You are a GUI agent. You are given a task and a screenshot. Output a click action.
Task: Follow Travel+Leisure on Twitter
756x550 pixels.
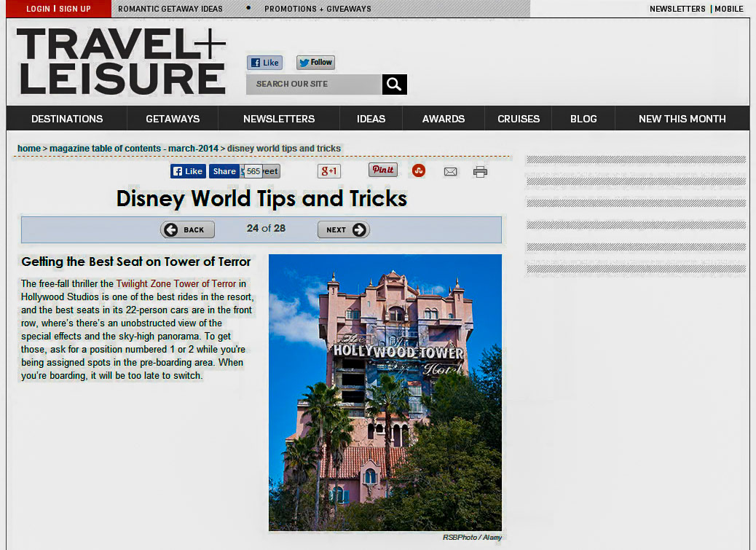click(x=316, y=62)
